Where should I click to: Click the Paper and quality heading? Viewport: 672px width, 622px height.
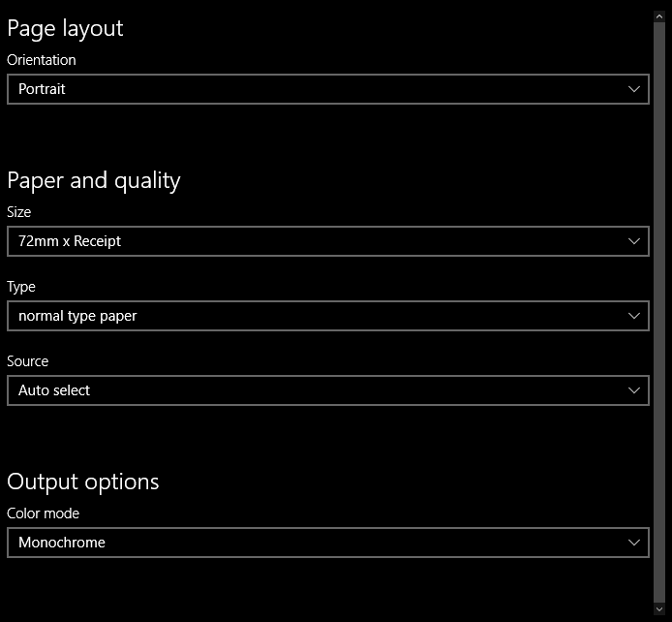click(94, 180)
